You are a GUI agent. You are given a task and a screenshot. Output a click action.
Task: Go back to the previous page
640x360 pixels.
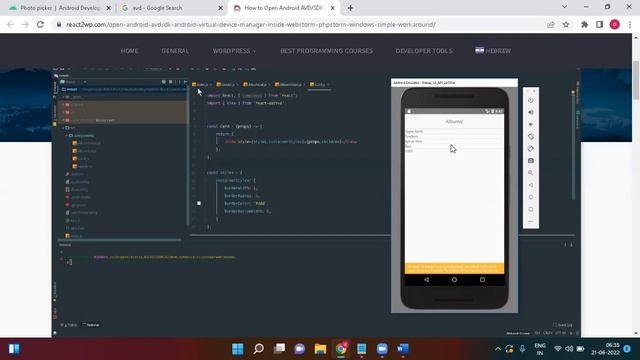11,24
